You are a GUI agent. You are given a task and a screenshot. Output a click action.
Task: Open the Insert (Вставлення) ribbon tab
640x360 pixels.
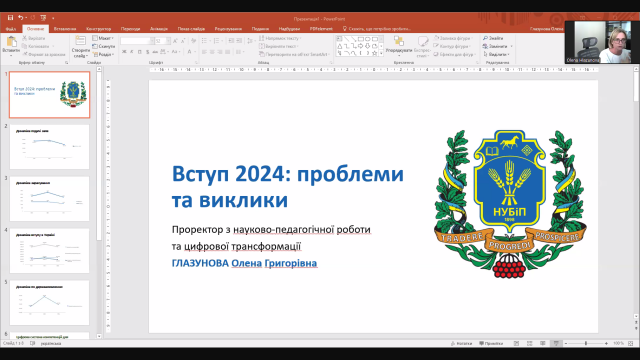coord(65,29)
